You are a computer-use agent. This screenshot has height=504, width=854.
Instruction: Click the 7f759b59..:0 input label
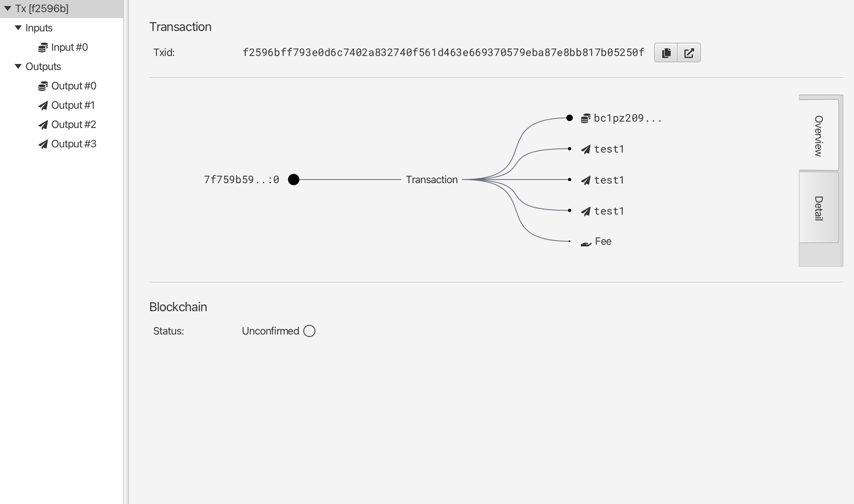click(x=241, y=180)
